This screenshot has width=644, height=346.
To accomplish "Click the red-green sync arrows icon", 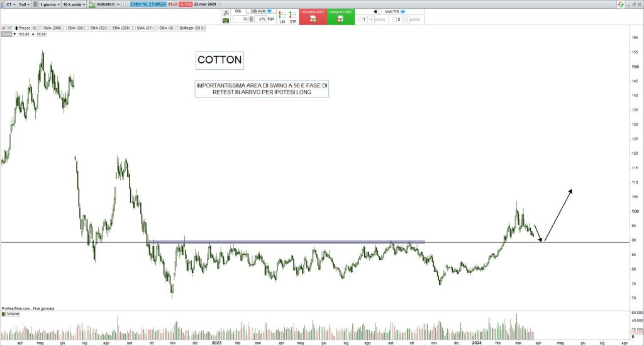I will [621, 4].
